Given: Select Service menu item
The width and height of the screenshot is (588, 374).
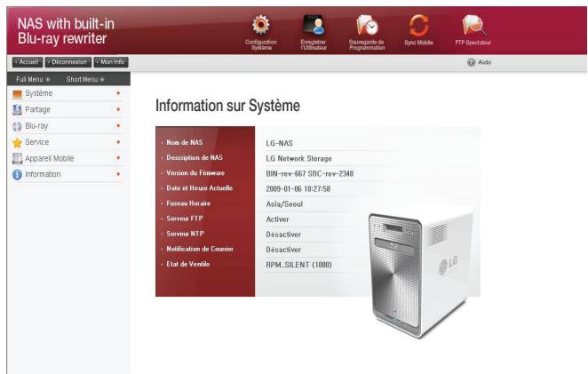Looking at the screenshot, I should point(36,142).
